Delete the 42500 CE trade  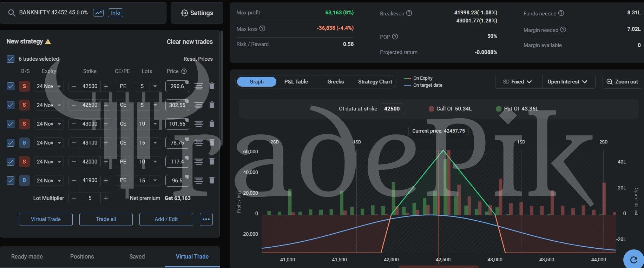[212, 105]
